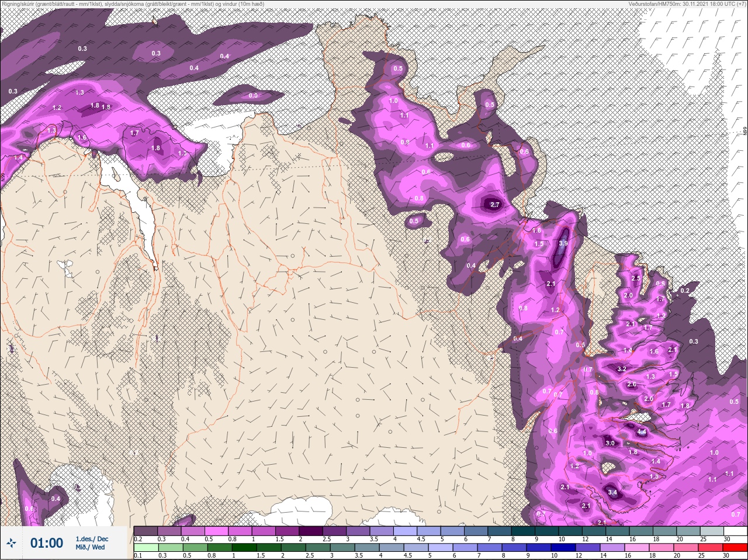Pick the bright red 30 legend swatch
The image size is (748, 560).
pos(735,548)
